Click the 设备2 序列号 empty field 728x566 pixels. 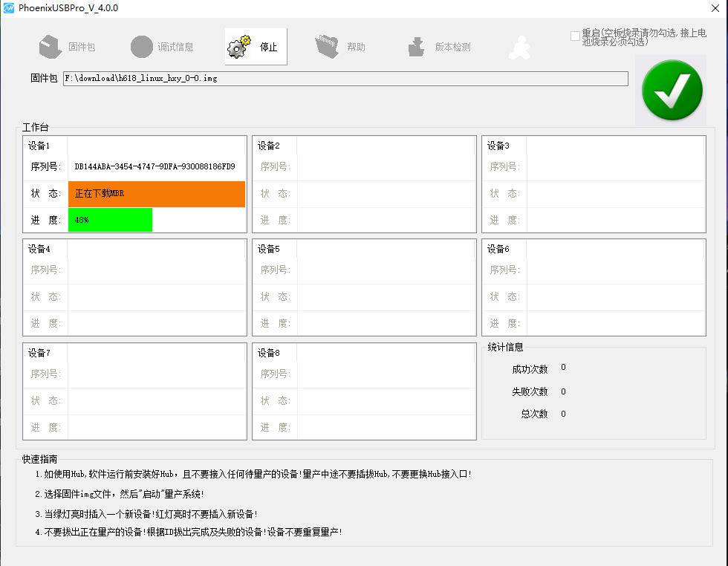(385, 166)
